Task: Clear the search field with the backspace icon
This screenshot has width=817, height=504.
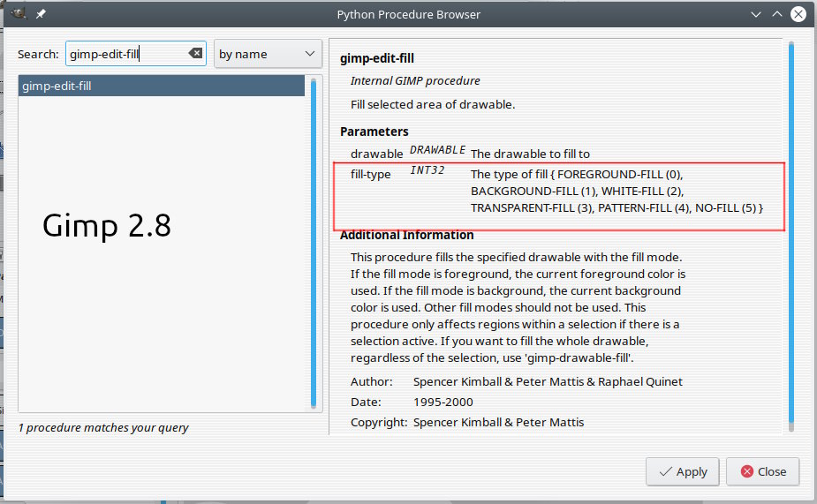Action: (x=195, y=53)
